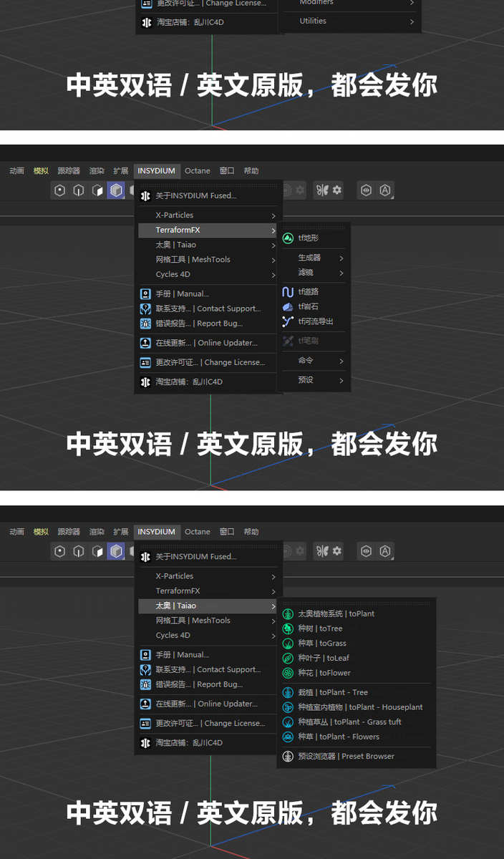Screen dimensions: 504x859
Task: Click the Change License icon in the TerraformFX screenshot
Action: click(146, 362)
